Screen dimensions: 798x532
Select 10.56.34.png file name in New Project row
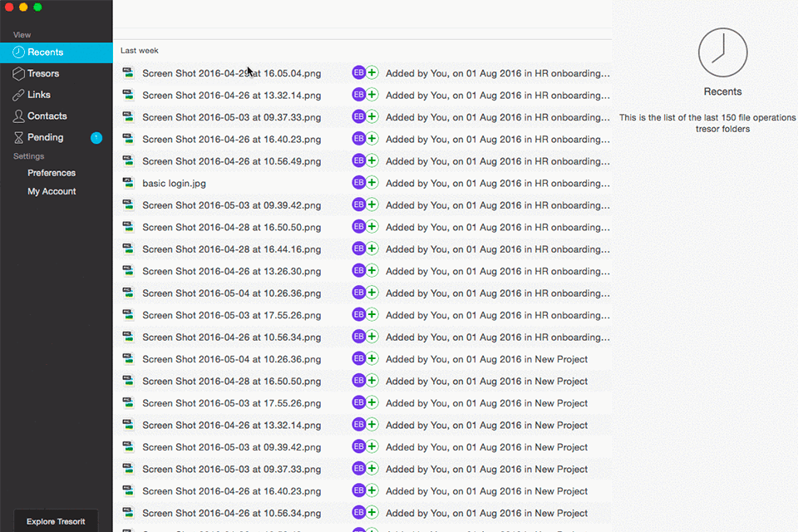232,513
